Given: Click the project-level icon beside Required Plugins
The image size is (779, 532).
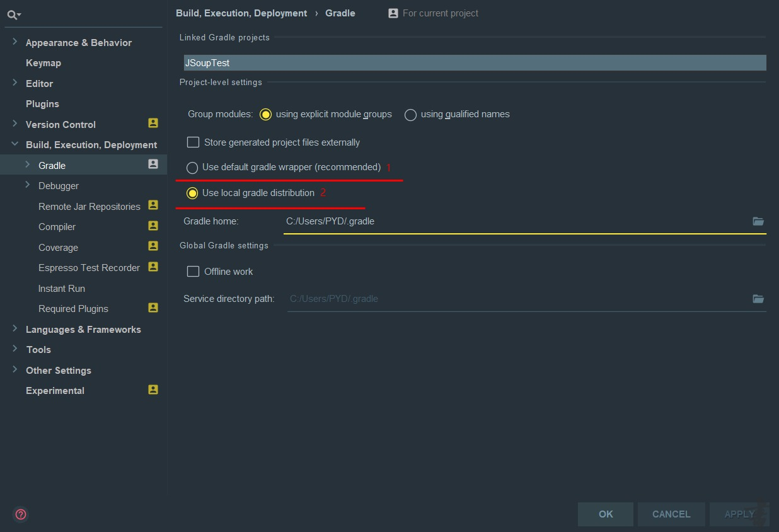Looking at the screenshot, I should coord(153,308).
